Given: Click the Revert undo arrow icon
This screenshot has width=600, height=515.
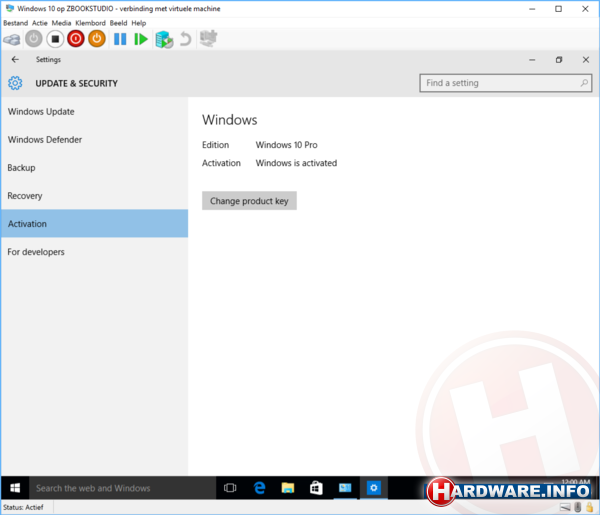Looking at the screenshot, I should pos(186,39).
